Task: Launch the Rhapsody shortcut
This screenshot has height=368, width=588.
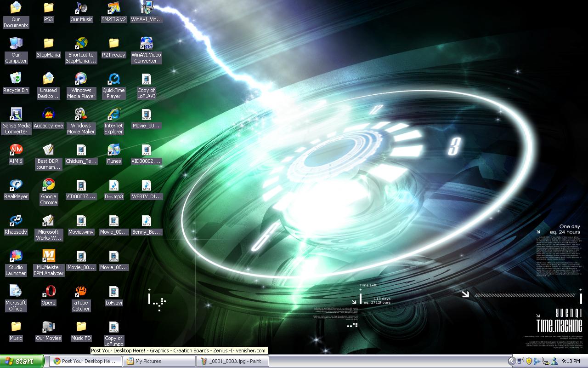Action: pyautogui.click(x=16, y=224)
